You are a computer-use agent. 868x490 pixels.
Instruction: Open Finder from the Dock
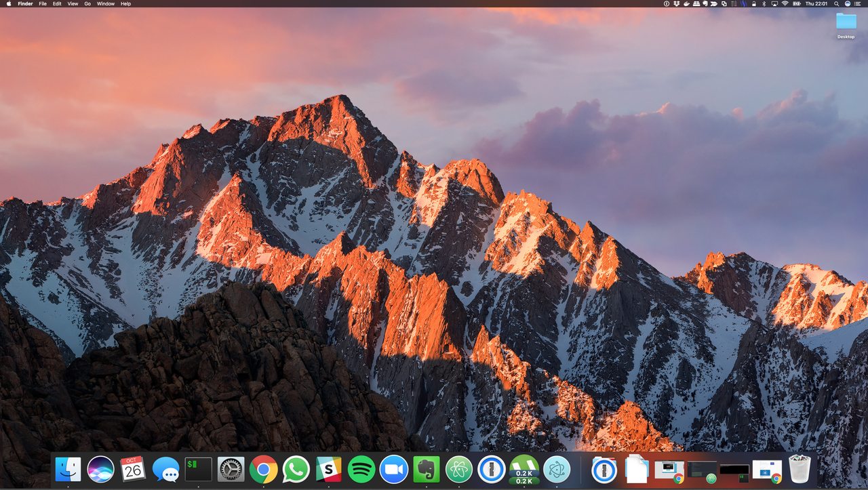pyautogui.click(x=68, y=469)
